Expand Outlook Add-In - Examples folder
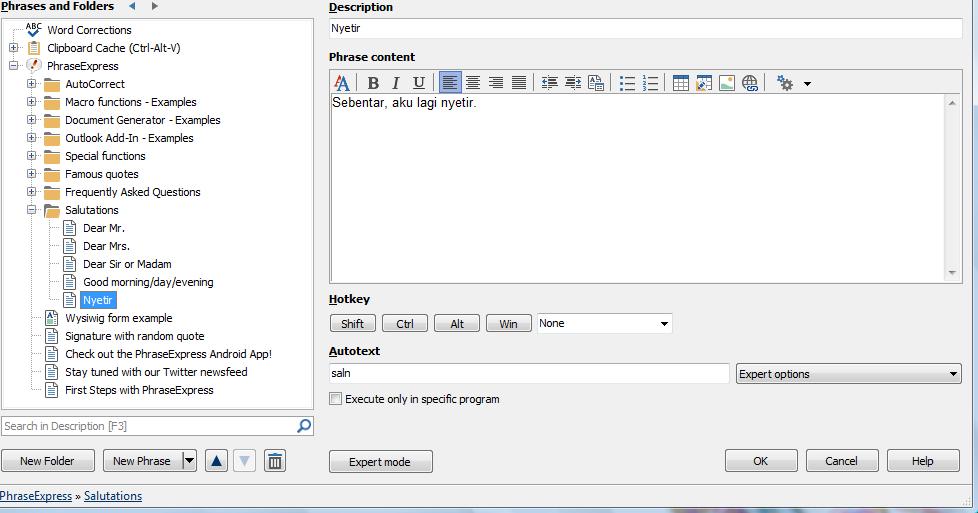The width and height of the screenshot is (978, 513). 31,138
